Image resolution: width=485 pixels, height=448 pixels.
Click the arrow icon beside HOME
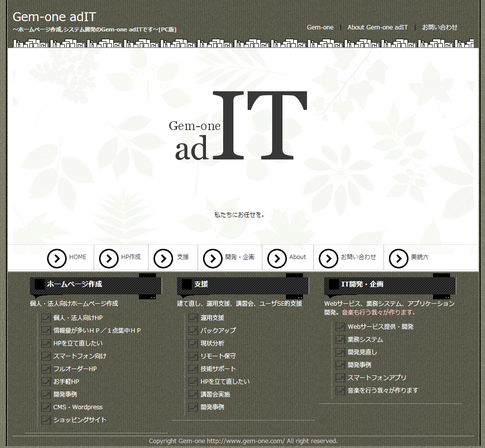tap(57, 258)
